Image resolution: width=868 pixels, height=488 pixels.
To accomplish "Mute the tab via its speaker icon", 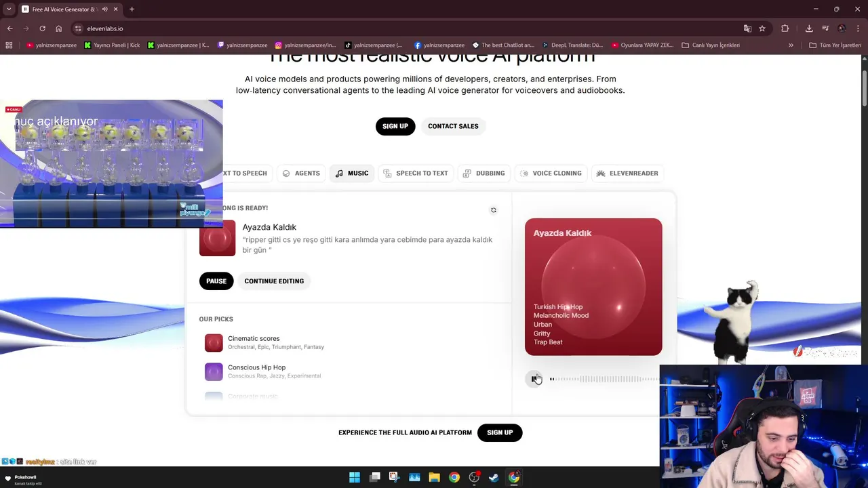I will tap(104, 9).
